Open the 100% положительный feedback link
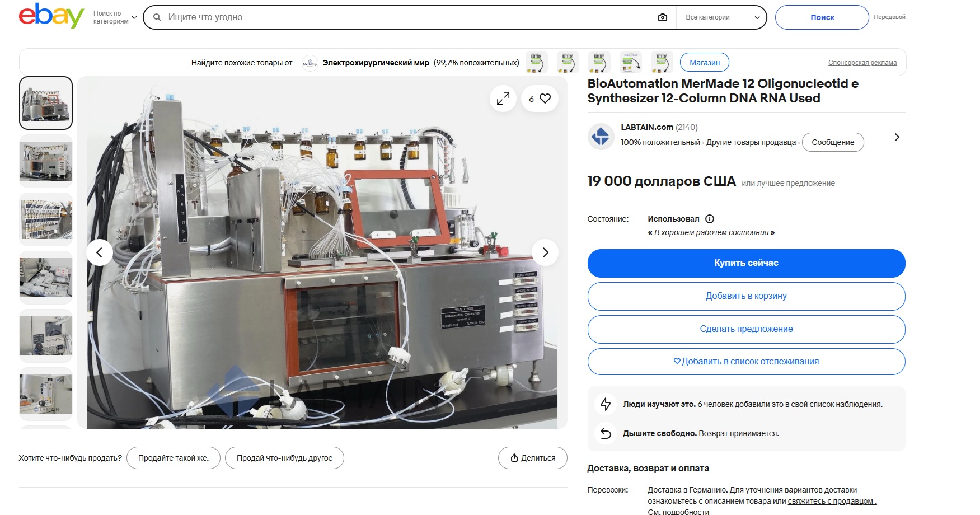 (660, 142)
